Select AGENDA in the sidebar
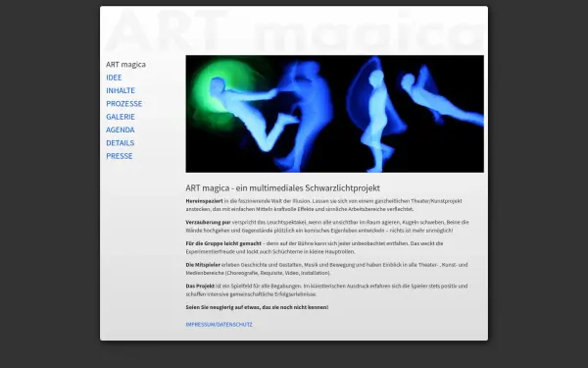Screen dimensions: 588x368 pos(120,130)
